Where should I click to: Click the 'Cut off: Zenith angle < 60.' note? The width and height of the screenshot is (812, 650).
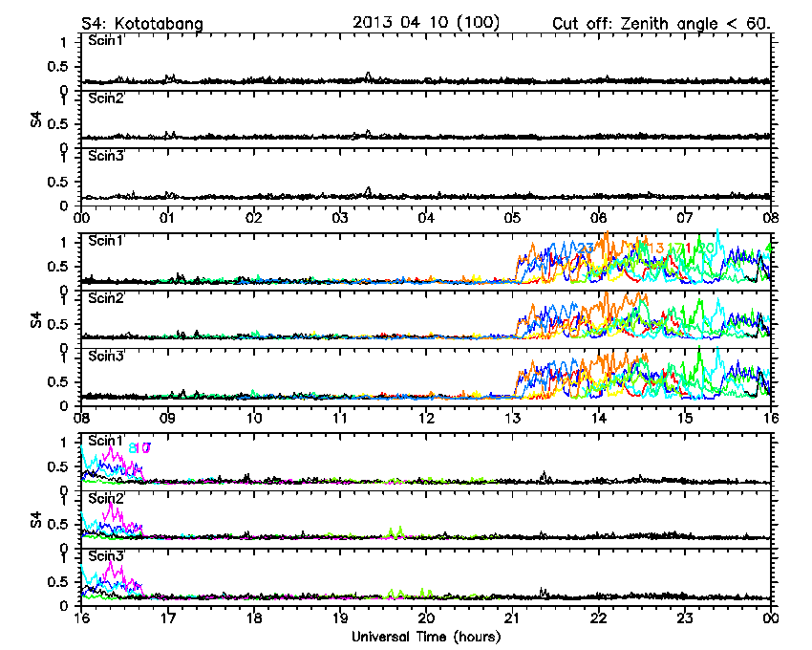pos(661,24)
